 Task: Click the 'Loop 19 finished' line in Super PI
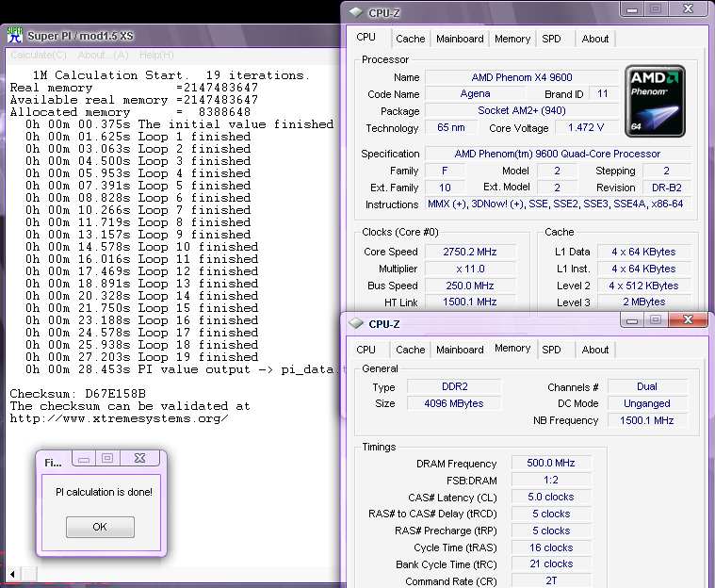[x=142, y=357]
